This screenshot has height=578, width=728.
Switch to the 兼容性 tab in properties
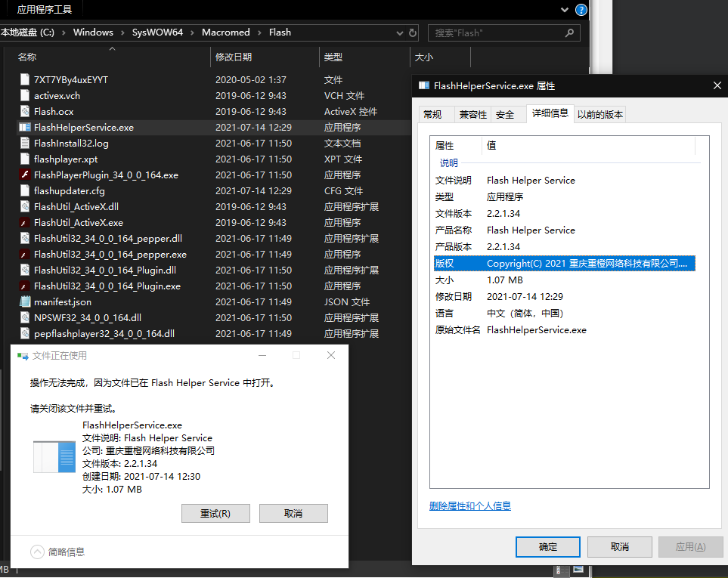472,114
